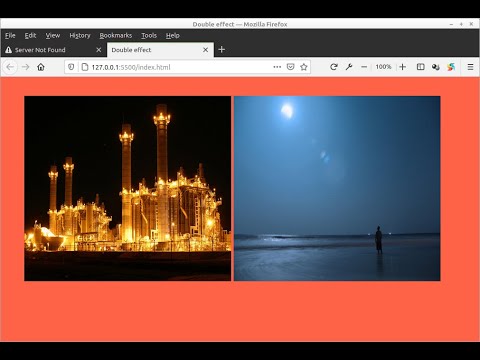Go to the home page

coord(41,67)
